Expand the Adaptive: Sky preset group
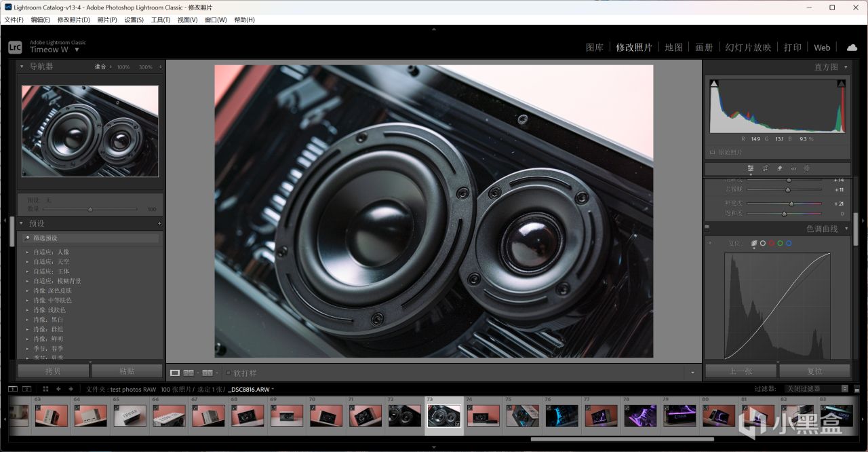This screenshot has width=868, height=452. tap(27, 261)
